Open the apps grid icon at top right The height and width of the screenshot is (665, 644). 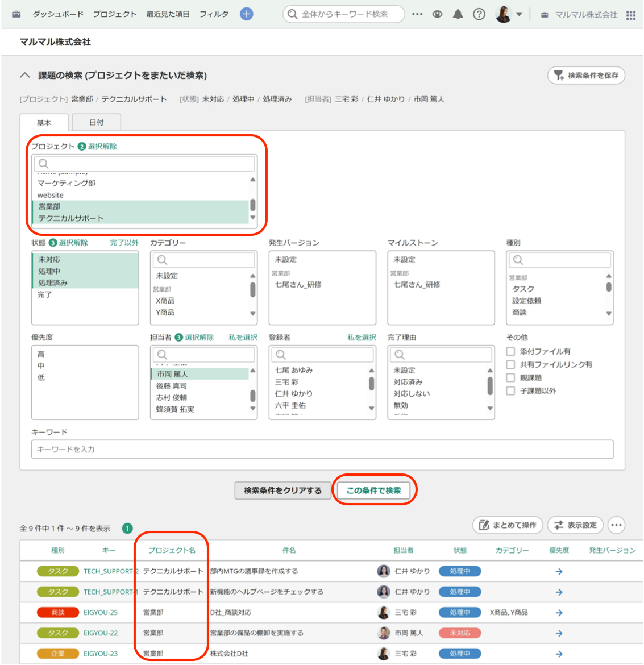point(631,14)
